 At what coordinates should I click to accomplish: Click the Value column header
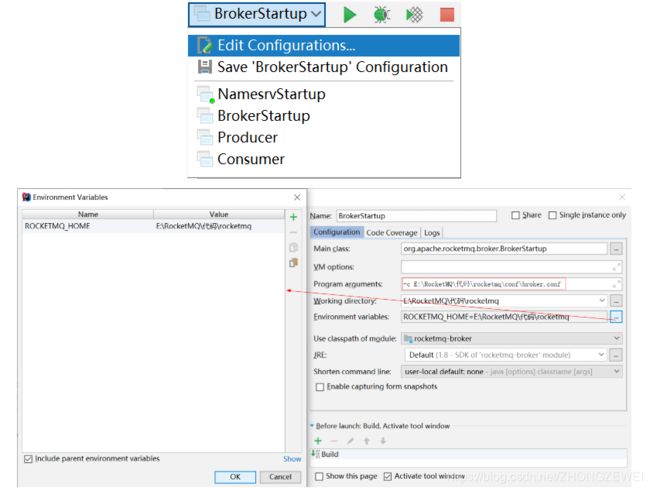pyautogui.click(x=219, y=214)
